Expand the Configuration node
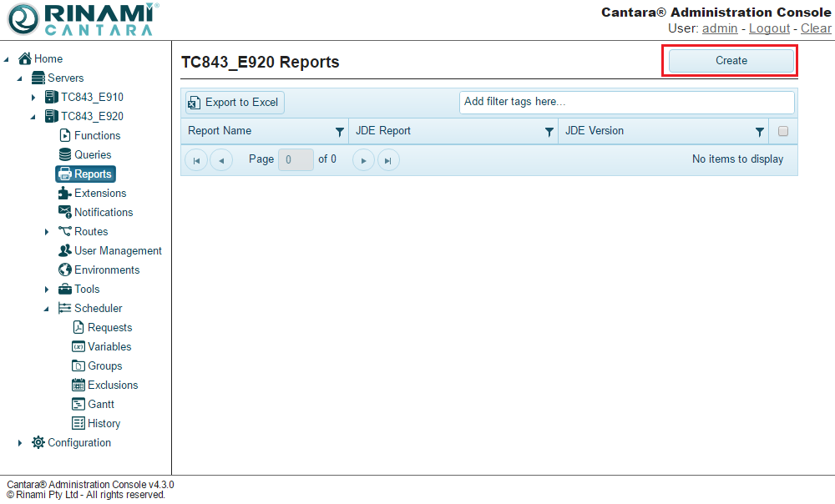 click(20, 443)
